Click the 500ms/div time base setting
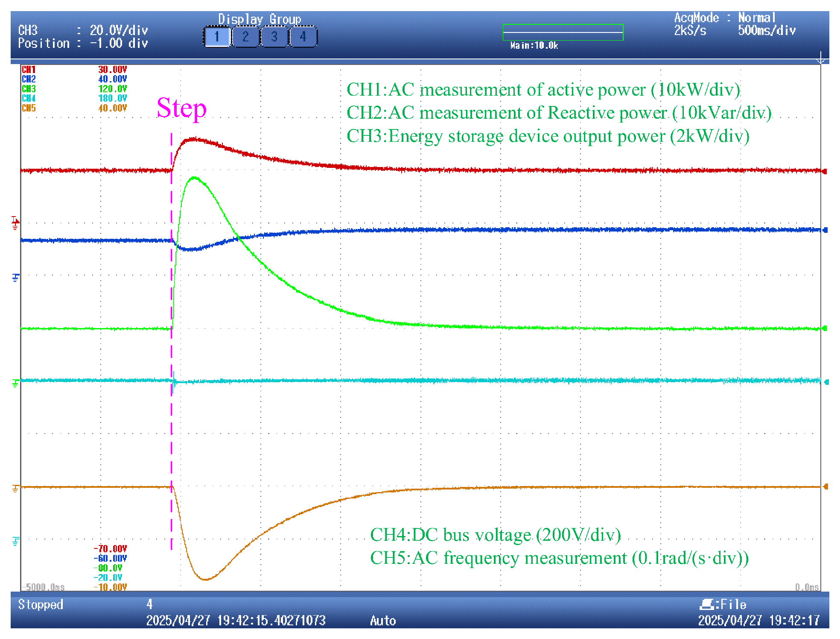This screenshot has width=840, height=639. (767, 30)
